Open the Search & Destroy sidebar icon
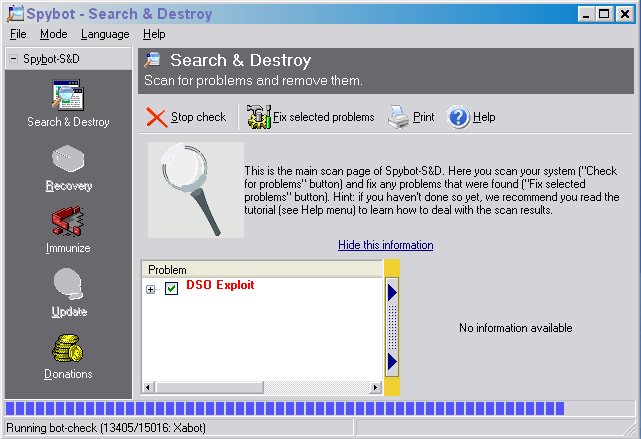641x439 pixels. 68,97
